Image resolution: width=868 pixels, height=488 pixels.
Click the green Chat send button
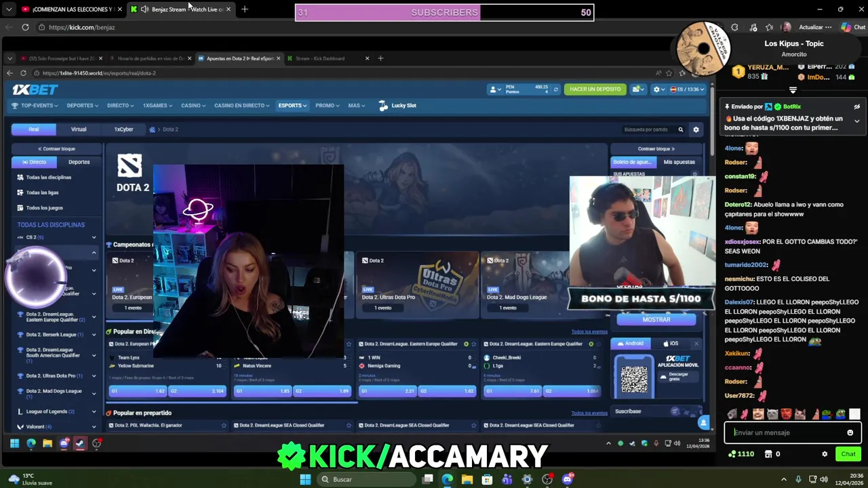[x=848, y=454]
